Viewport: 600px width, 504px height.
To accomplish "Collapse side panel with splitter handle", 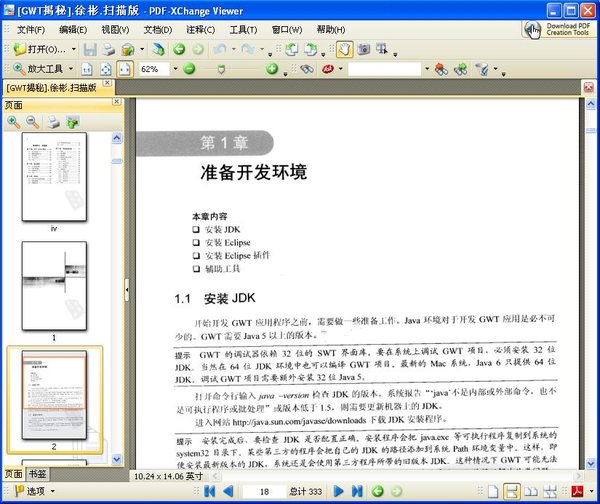I will click(x=127, y=290).
